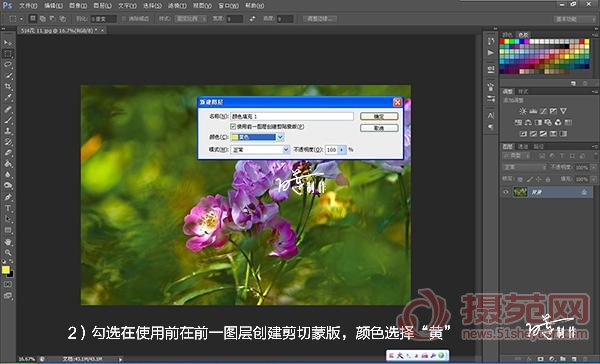The width and height of the screenshot is (600, 364).
Task: Select the Eyedropper tool
Action: click(x=8, y=98)
